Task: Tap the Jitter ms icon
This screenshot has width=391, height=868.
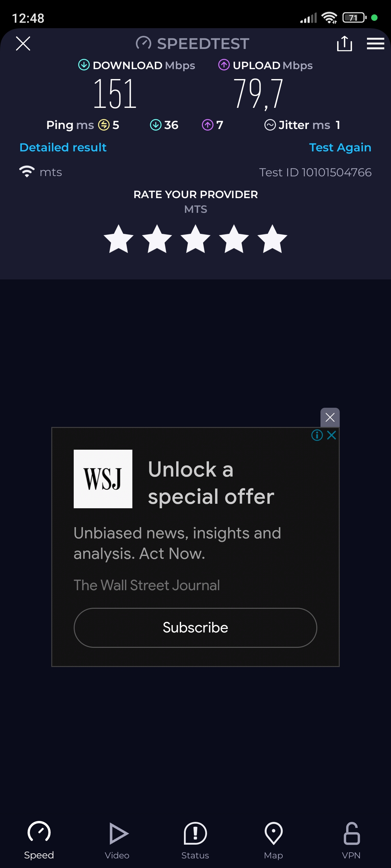Action: (x=270, y=125)
